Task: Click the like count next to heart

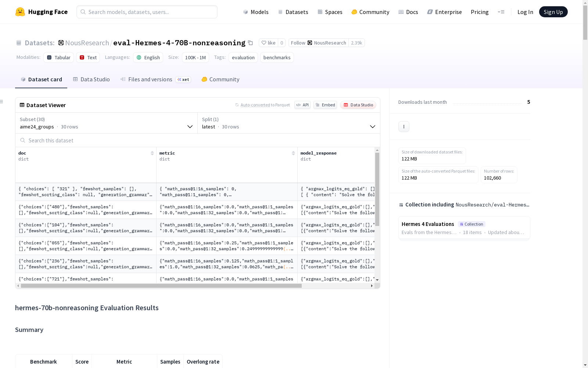Action: [282, 43]
